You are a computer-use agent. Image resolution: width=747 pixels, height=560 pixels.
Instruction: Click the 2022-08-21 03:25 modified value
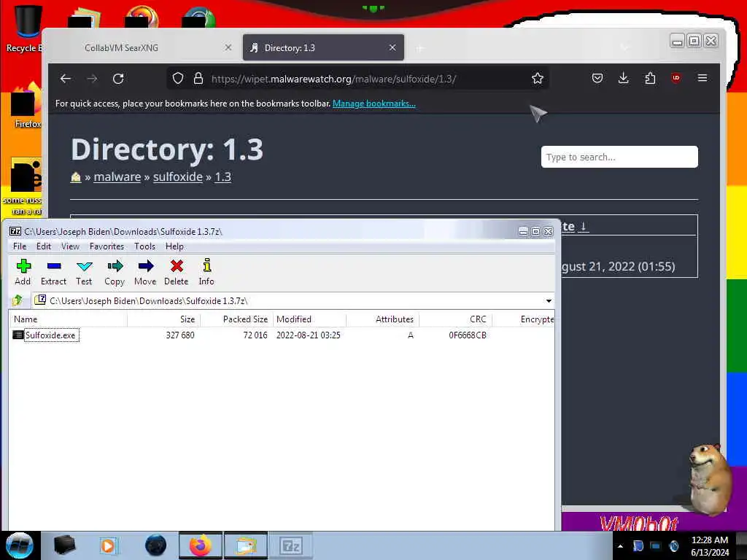pyautogui.click(x=309, y=335)
